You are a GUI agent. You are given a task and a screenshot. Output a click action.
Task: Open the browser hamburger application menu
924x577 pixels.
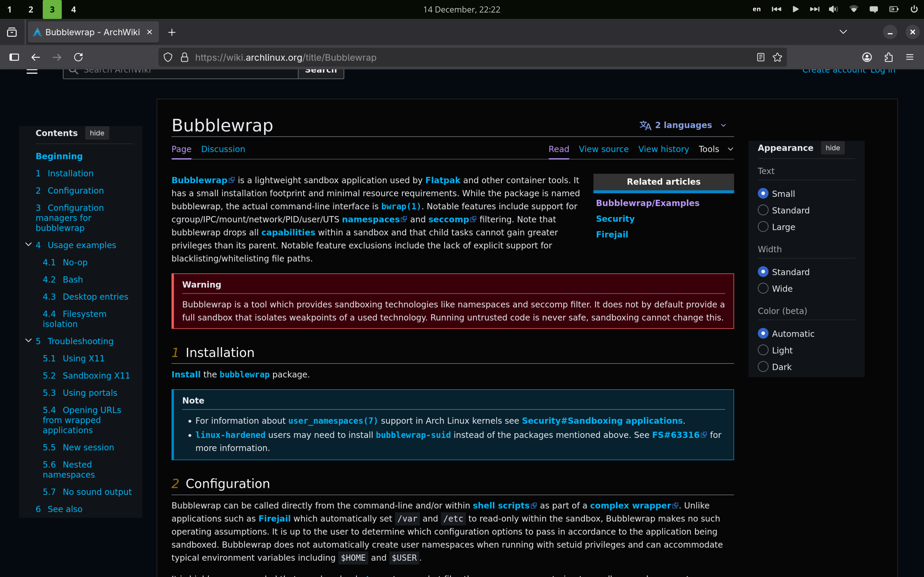tap(910, 57)
